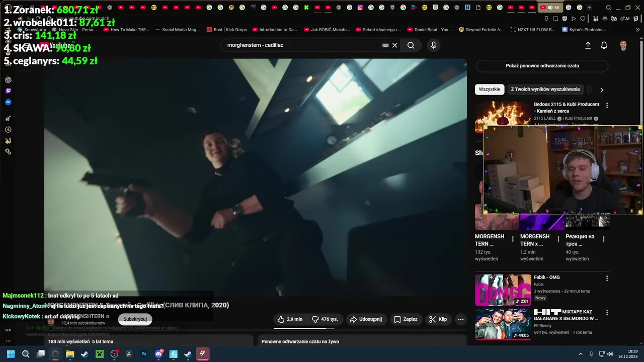
Task: Open Photoshop from the taskbar
Action: pyautogui.click(x=144, y=354)
